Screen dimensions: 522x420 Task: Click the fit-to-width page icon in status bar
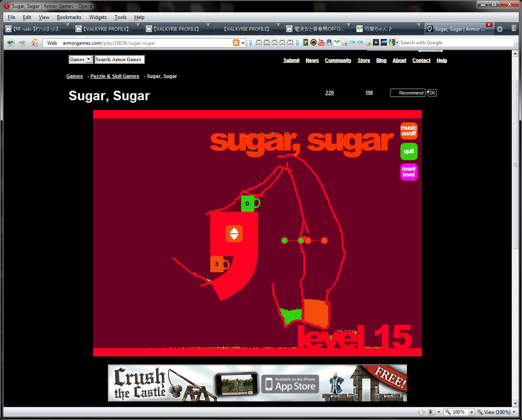click(421, 412)
